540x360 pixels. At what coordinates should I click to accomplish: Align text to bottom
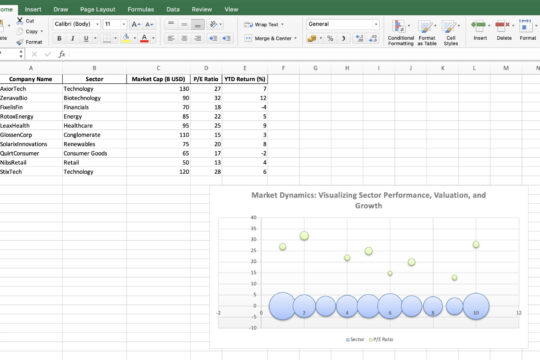[x=198, y=24]
